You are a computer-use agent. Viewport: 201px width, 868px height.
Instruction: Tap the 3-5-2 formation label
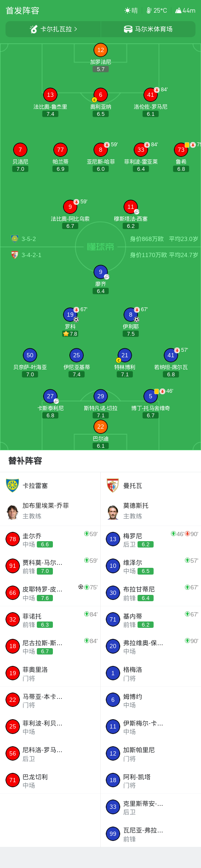tap(29, 239)
